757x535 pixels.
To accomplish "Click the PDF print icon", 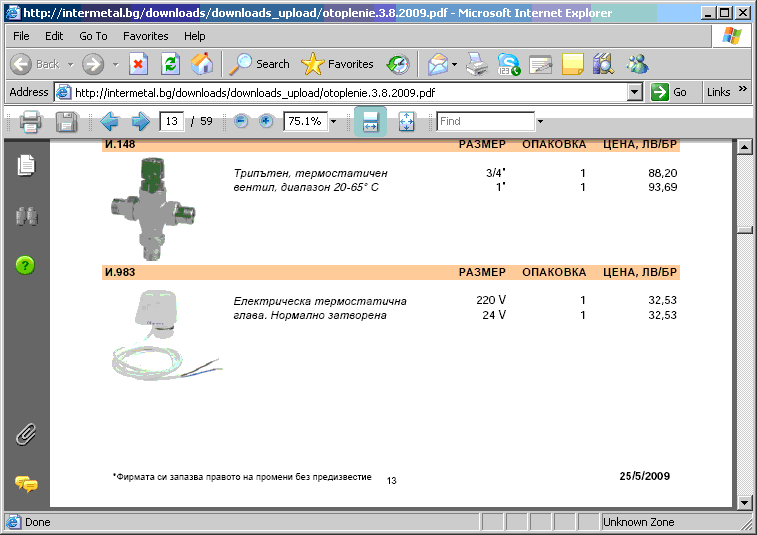I will tap(30, 121).
